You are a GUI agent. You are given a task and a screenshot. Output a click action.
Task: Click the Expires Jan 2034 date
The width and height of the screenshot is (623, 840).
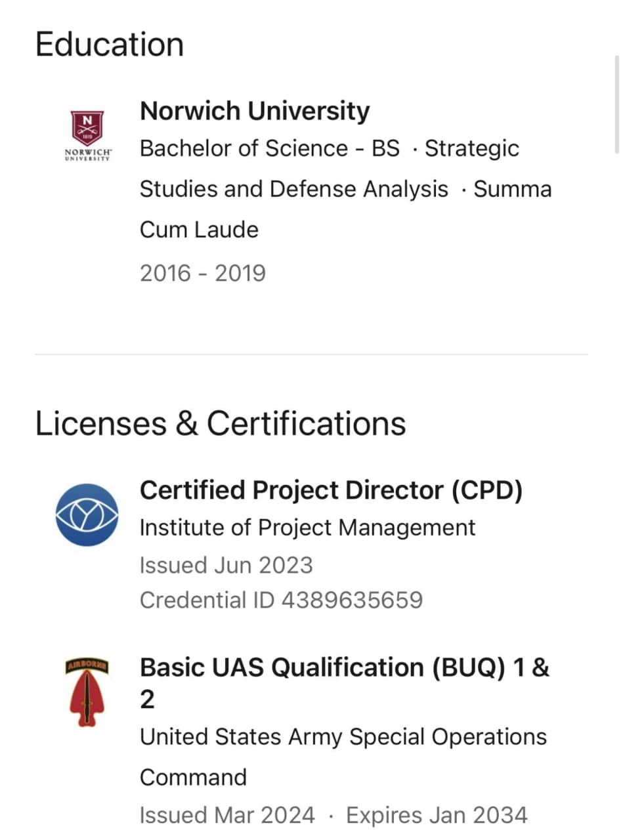pos(437,816)
